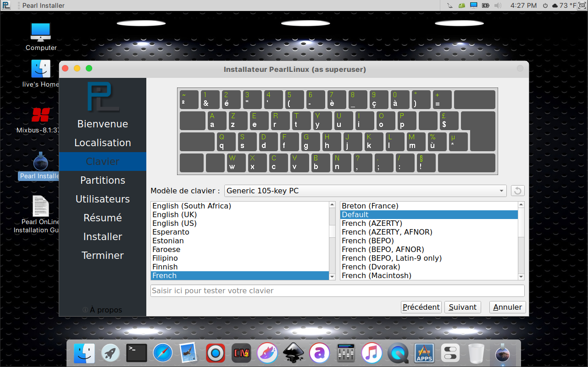Choose French (AZERTY) variant

coord(372,223)
